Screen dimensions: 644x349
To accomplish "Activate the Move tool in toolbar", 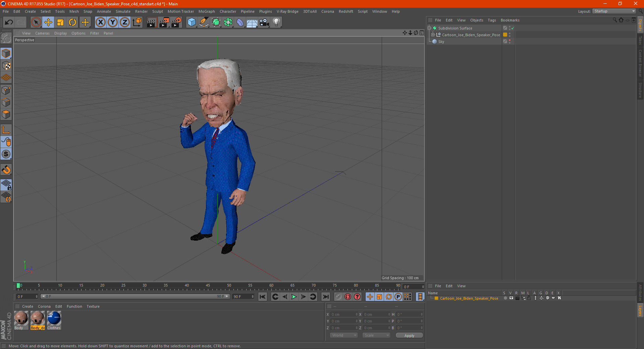I will [48, 22].
